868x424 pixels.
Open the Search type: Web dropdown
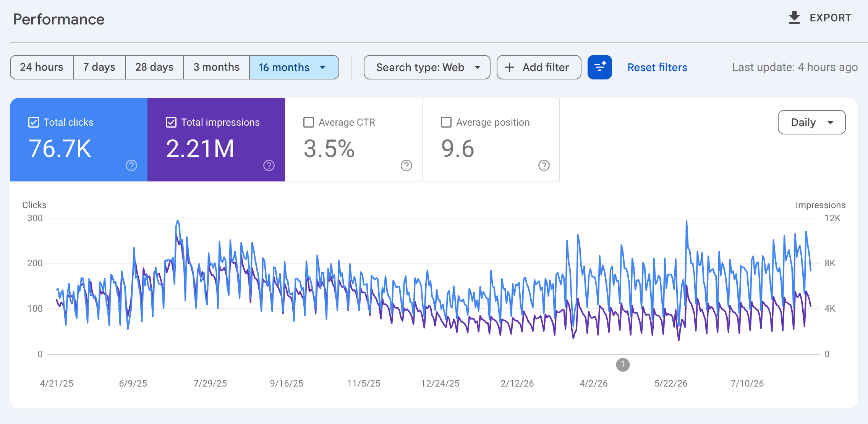click(427, 67)
